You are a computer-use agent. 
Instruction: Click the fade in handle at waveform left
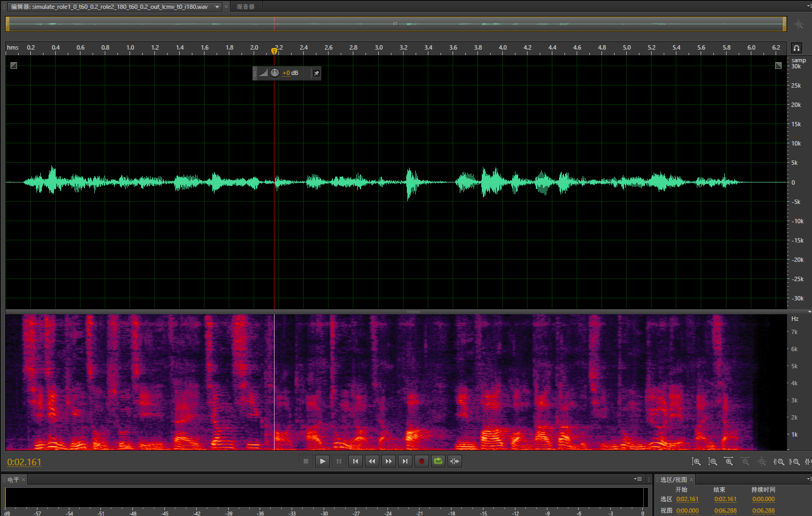[14, 66]
